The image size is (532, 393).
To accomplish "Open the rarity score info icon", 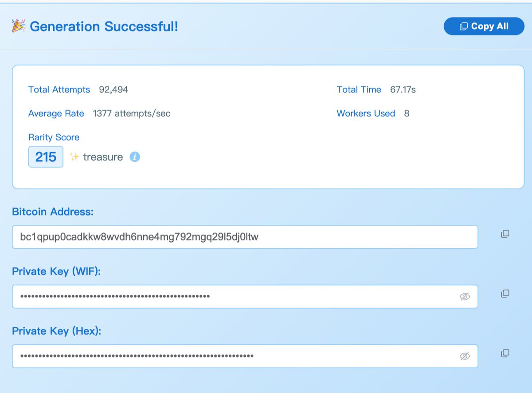I will pyautogui.click(x=135, y=157).
